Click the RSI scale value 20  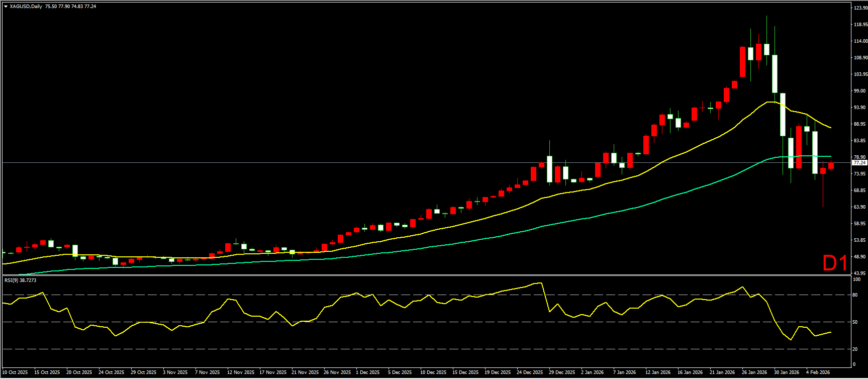click(856, 349)
